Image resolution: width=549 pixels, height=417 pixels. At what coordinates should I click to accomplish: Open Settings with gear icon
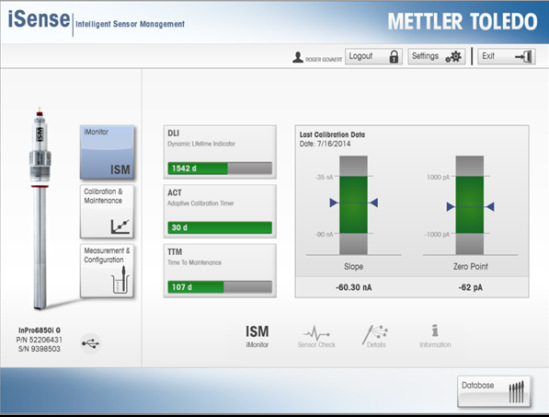[x=437, y=56]
